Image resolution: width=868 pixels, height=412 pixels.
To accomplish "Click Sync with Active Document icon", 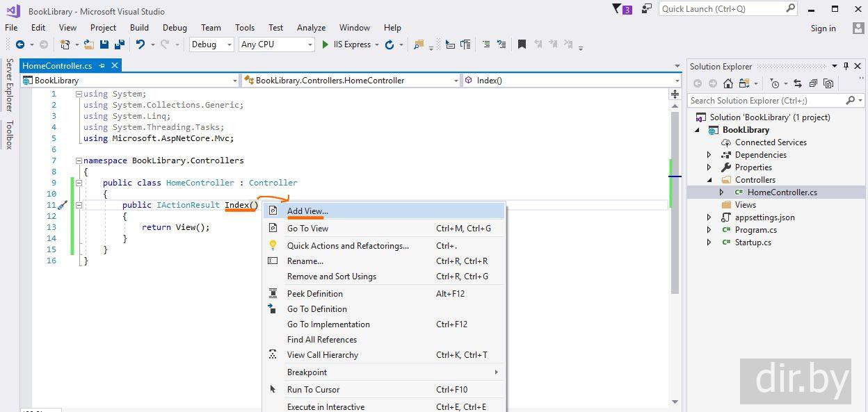I will tap(797, 83).
